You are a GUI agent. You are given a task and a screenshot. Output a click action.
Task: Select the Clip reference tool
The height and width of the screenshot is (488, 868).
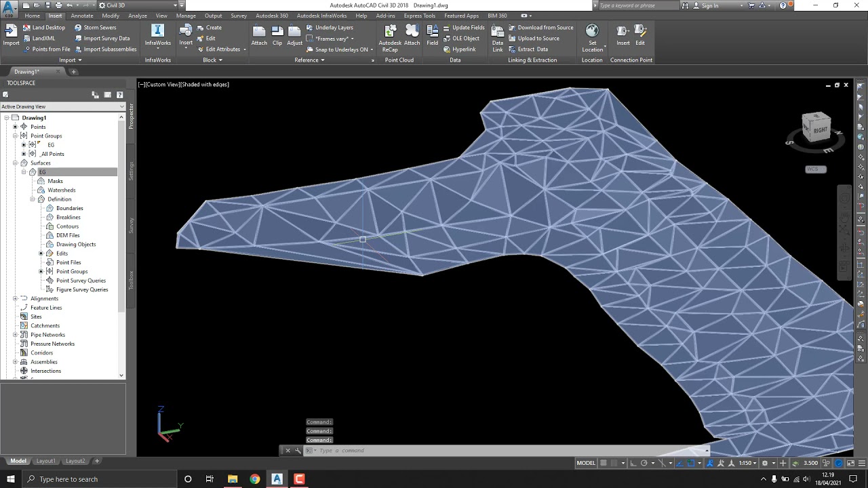pos(277,35)
